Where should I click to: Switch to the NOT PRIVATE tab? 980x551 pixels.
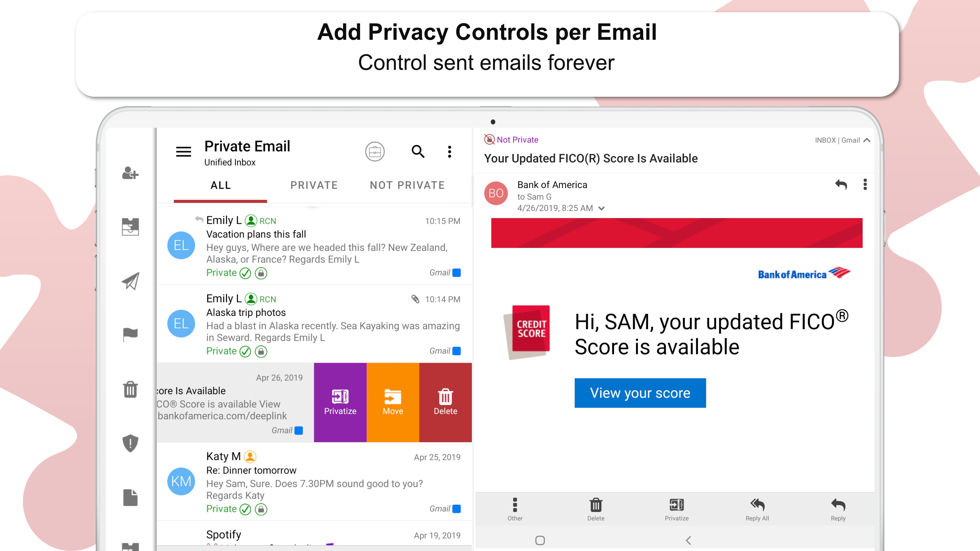coord(407,185)
